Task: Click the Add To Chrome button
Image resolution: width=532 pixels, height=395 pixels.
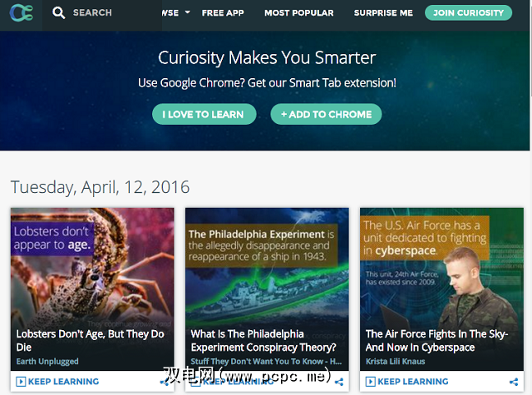Action: pyautogui.click(x=326, y=114)
